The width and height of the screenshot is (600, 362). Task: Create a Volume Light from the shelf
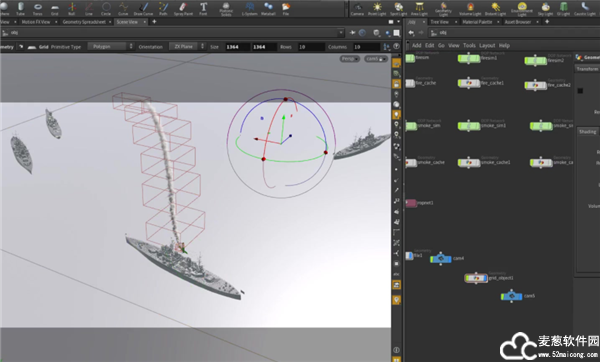point(470,8)
